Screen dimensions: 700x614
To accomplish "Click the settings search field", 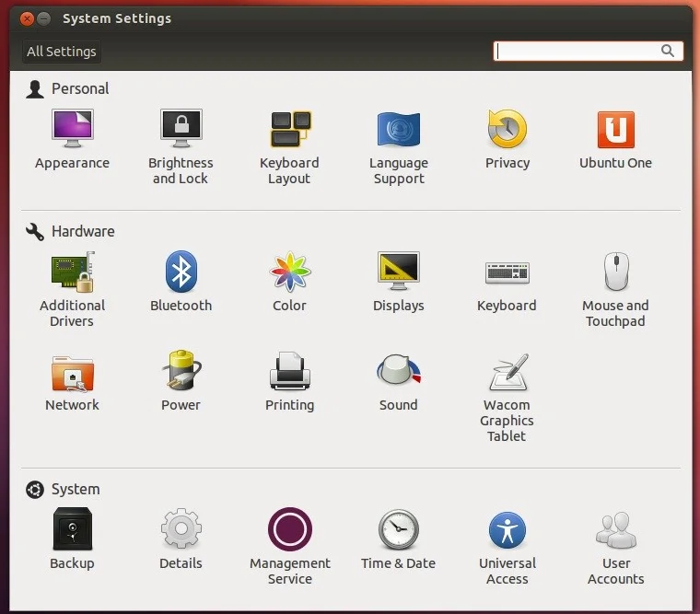I will pos(578,52).
